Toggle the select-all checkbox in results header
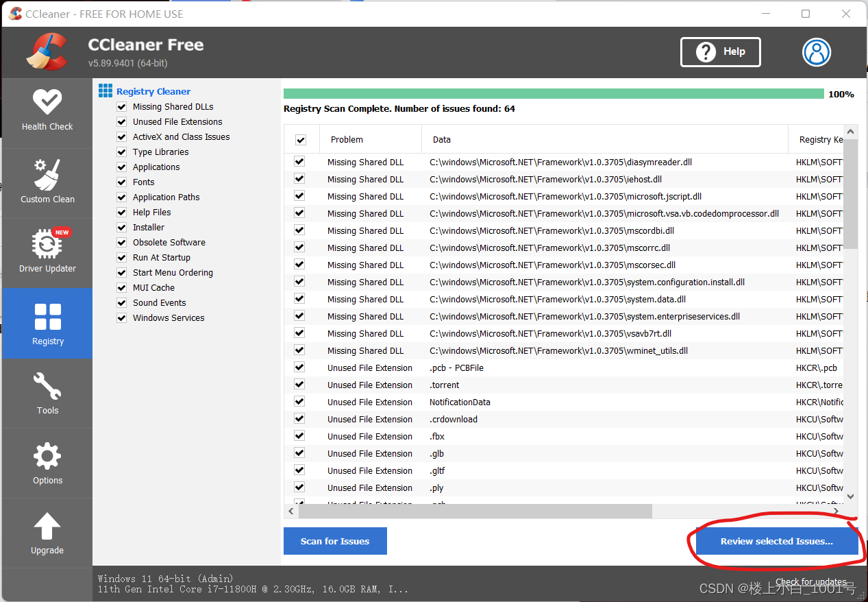Image resolution: width=868 pixels, height=602 pixels. [301, 140]
